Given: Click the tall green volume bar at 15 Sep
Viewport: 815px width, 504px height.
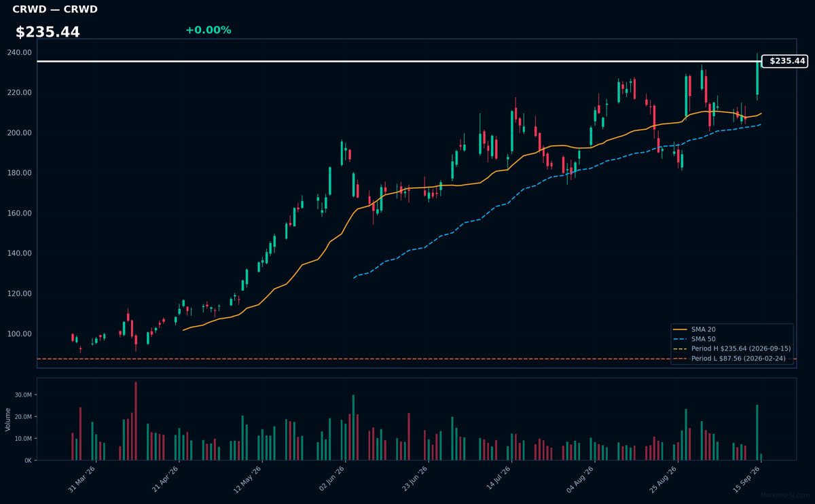Looking at the screenshot, I should [757, 433].
